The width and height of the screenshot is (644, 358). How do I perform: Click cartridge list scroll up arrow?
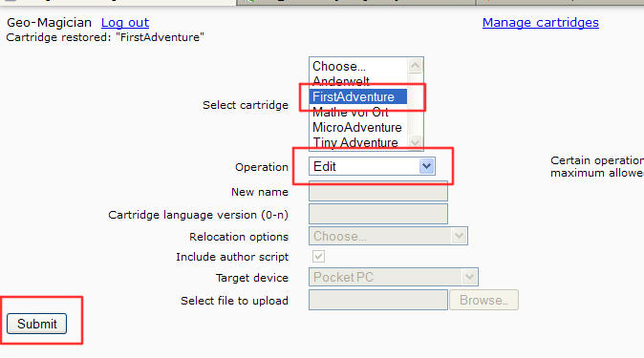tap(416, 66)
